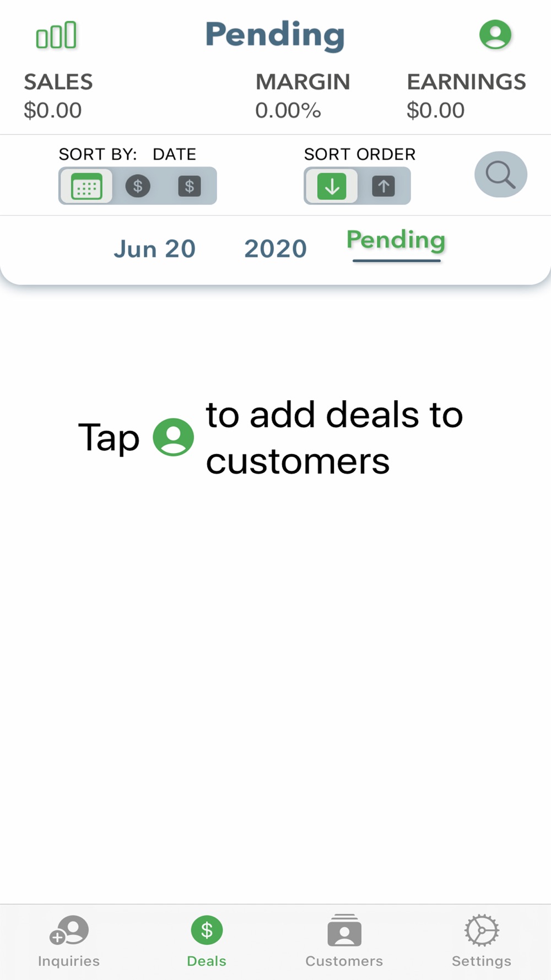This screenshot has width=551, height=980.
Task: Open the Deals tab
Action: click(x=207, y=941)
